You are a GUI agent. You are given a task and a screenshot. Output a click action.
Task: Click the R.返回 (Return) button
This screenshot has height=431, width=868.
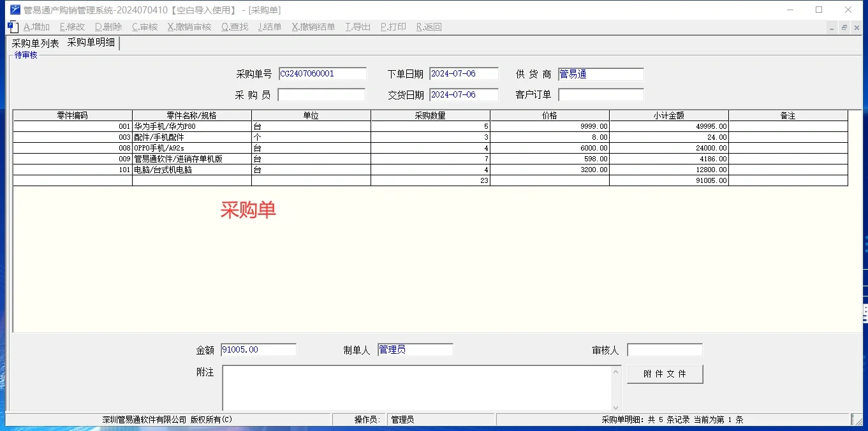(427, 27)
